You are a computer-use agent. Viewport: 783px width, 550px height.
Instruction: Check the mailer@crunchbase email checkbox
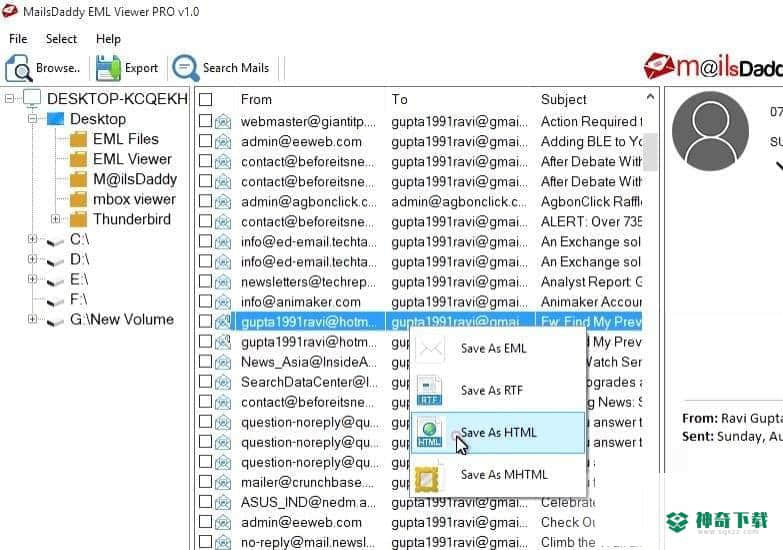[205, 482]
